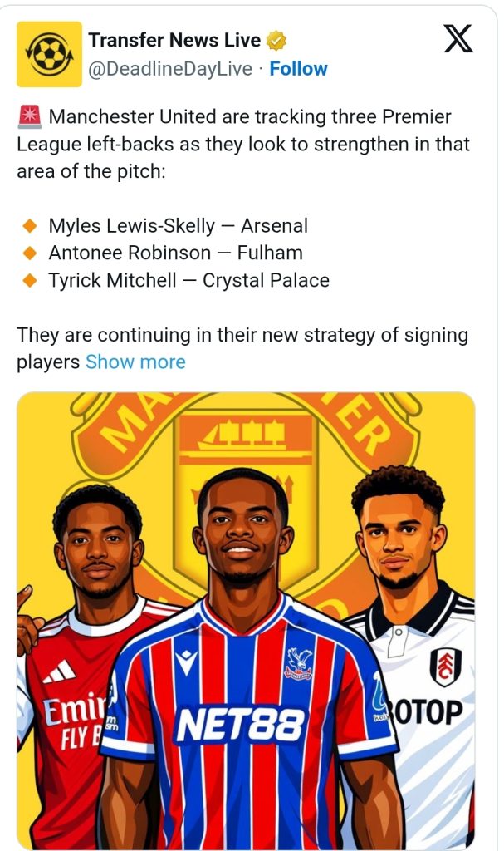Screen dimensions: 504x851
Task: Click the diamond bullet beside Antonee Robinson
Action: (30, 253)
